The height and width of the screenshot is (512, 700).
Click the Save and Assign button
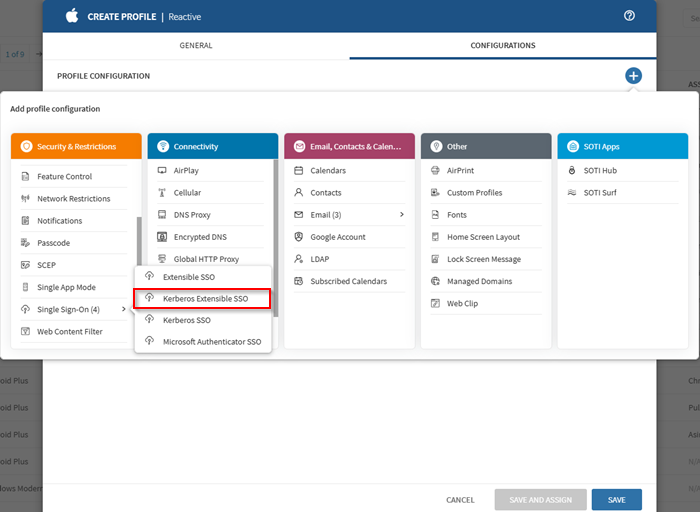point(539,500)
